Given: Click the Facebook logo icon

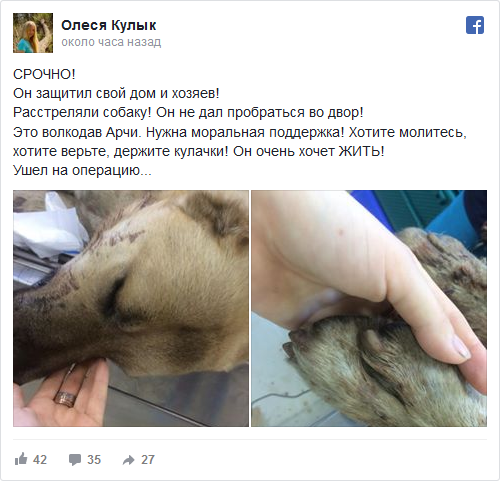Looking at the screenshot, I should (x=475, y=25).
